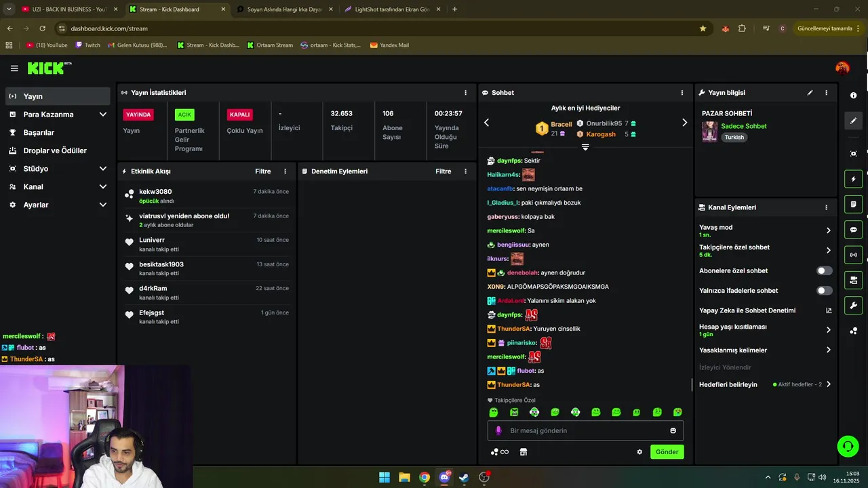Open Başarılar in the left sidebar
The height and width of the screenshot is (488, 868).
58,133
